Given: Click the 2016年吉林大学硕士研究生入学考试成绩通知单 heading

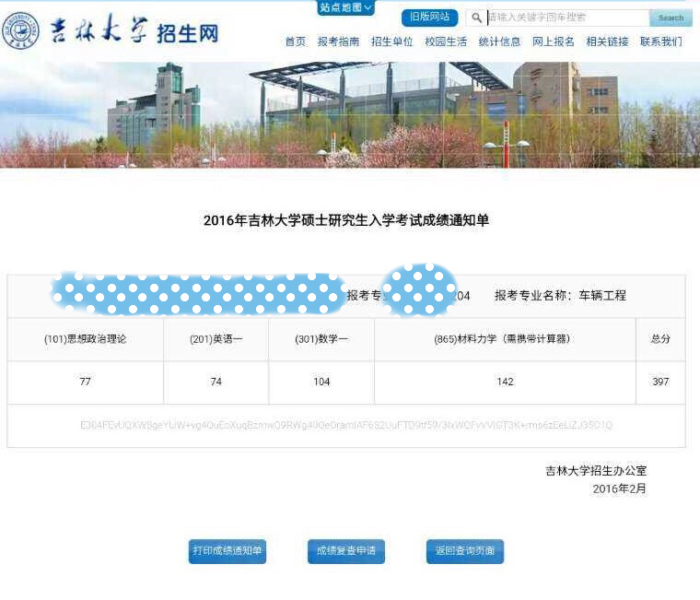Looking at the screenshot, I should (346, 220).
